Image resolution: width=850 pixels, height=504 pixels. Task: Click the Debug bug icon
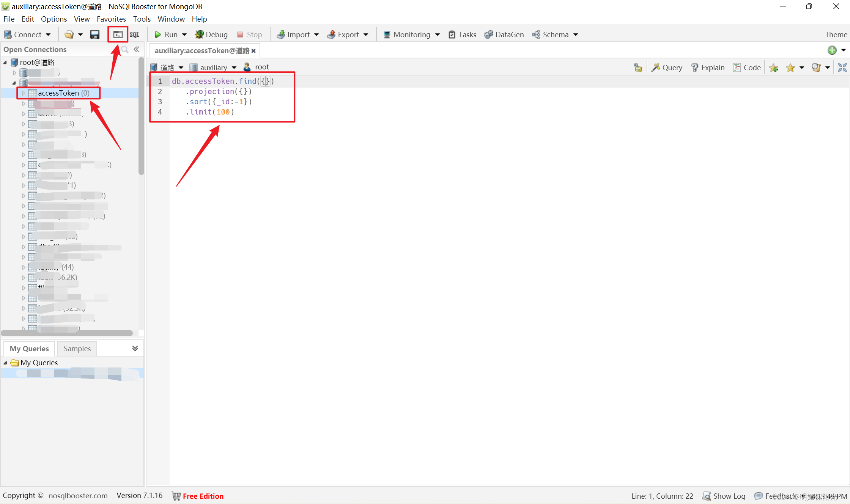(x=199, y=35)
